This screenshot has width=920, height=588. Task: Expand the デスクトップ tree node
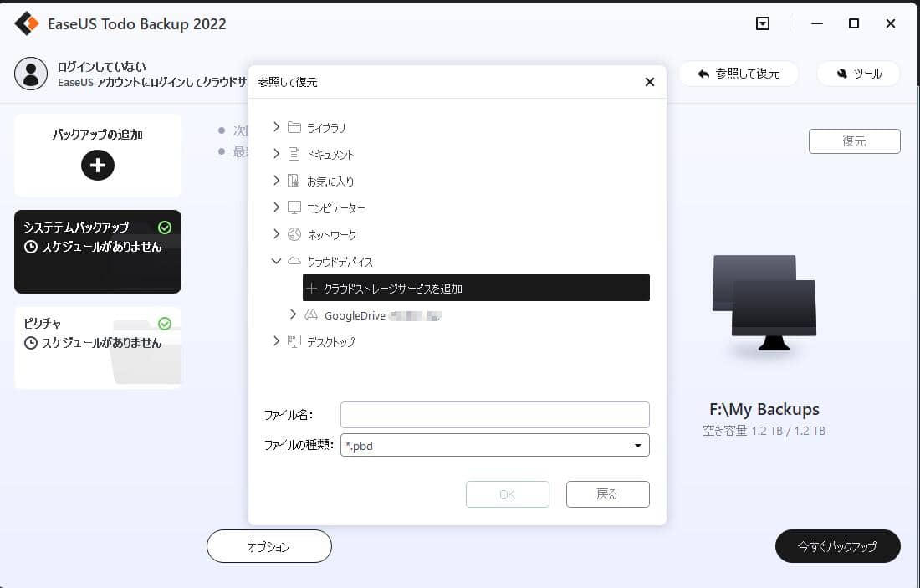pos(276,341)
